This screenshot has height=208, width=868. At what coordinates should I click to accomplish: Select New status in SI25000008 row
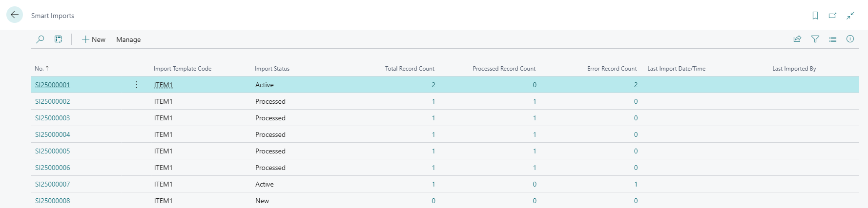[x=262, y=201]
